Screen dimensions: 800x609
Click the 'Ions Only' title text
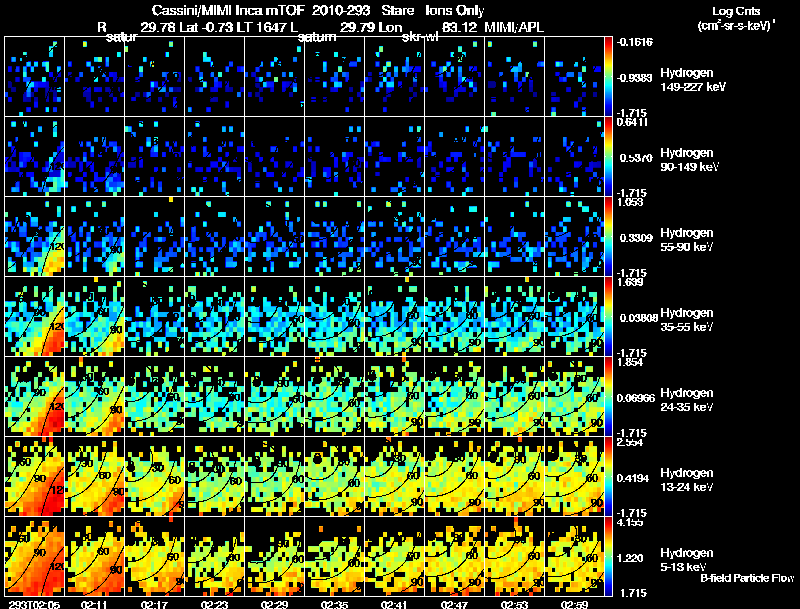click(455, 10)
